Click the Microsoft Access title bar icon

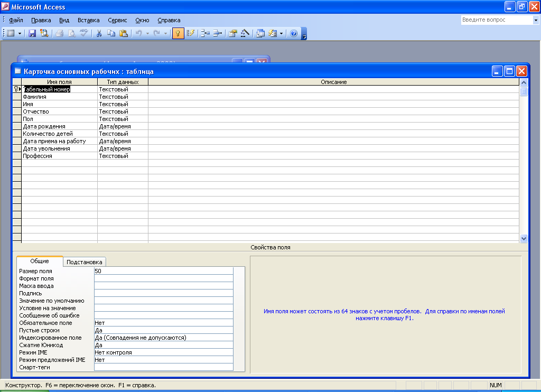click(x=5, y=6)
